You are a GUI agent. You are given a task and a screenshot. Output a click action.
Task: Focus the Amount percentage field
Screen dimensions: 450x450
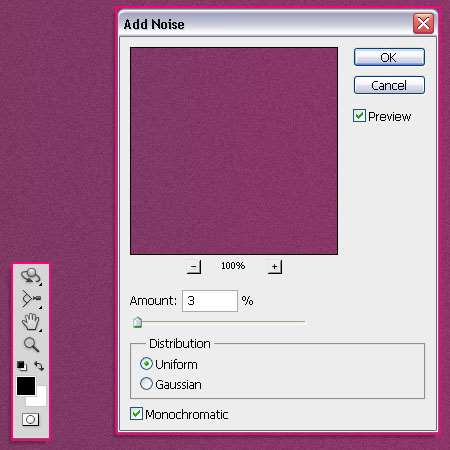pyautogui.click(x=210, y=301)
